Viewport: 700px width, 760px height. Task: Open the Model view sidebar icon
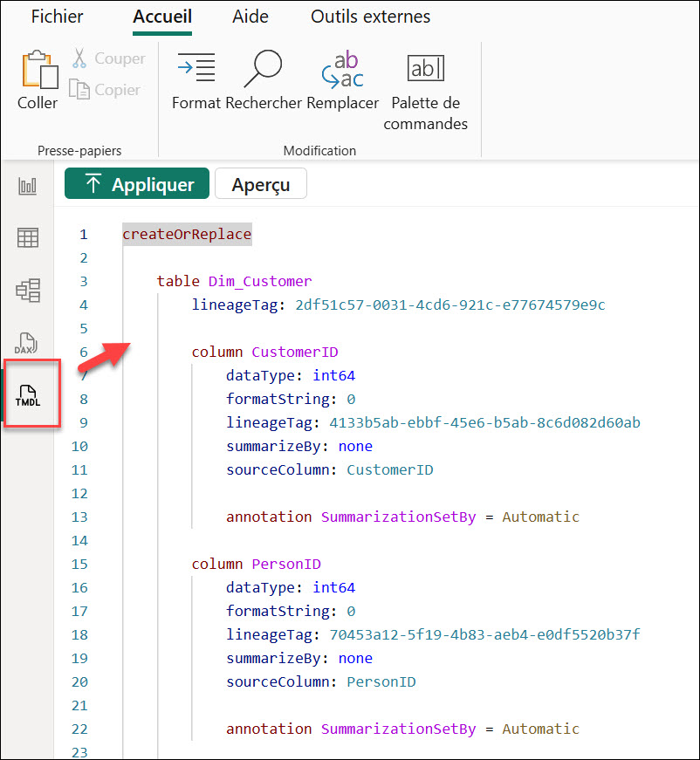(x=28, y=290)
